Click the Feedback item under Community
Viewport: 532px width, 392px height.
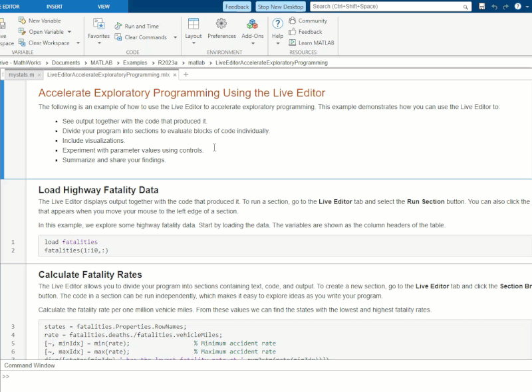pos(309,31)
